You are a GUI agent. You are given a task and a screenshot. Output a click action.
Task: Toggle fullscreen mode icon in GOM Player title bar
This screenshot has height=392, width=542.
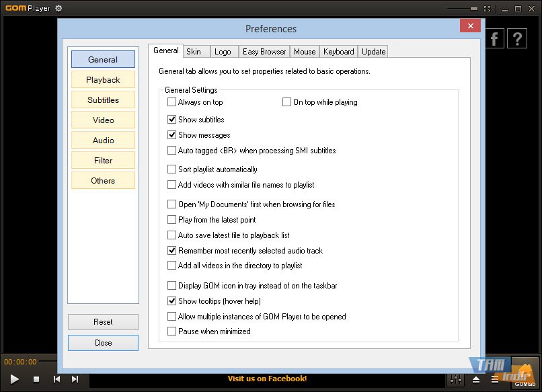(x=488, y=9)
